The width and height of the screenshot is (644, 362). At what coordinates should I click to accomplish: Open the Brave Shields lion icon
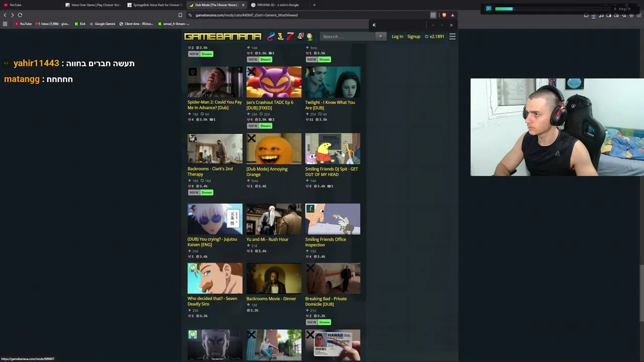(444, 15)
